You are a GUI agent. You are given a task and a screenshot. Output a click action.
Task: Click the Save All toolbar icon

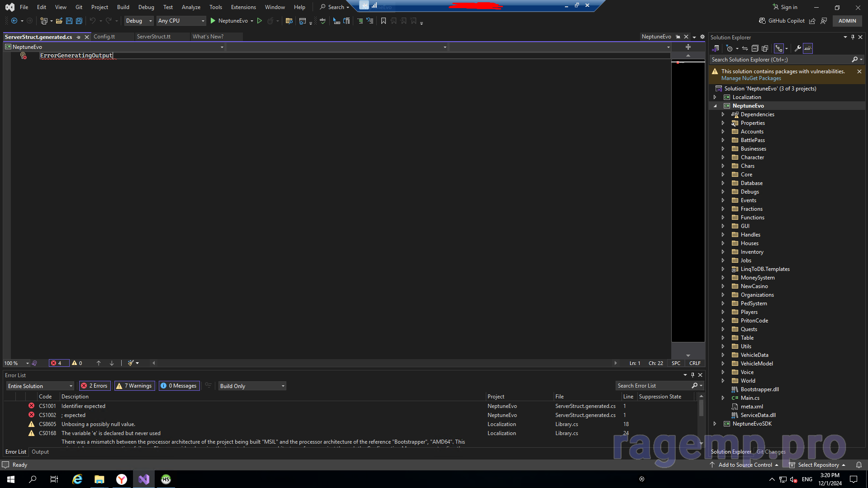coord(79,21)
